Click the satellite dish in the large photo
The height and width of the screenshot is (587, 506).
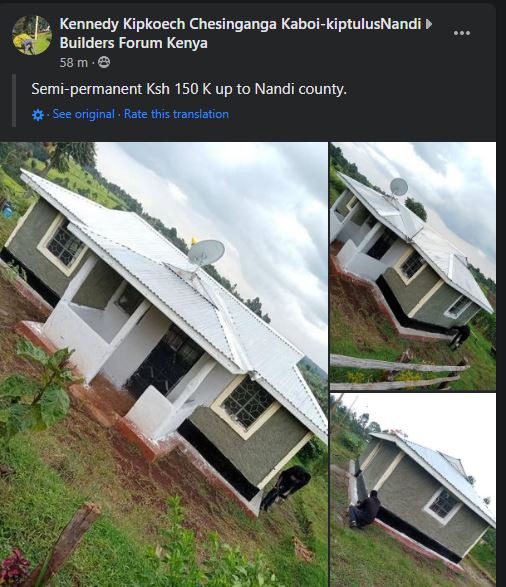point(206,252)
